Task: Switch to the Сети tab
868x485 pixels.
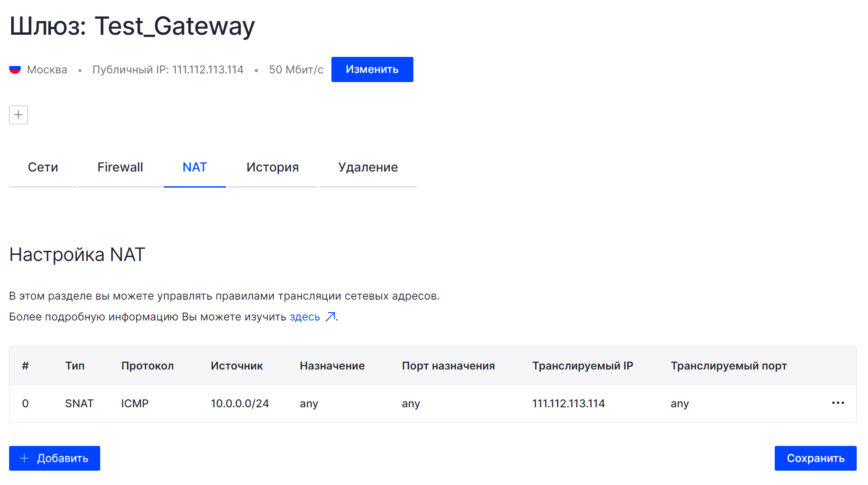Action: point(43,167)
